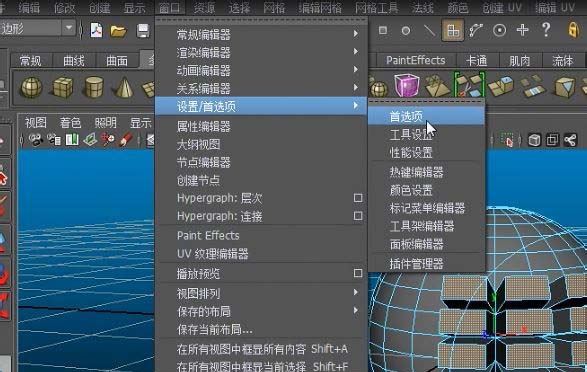
Task: Toggle snap to point circle icon
Action: (499, 30)
